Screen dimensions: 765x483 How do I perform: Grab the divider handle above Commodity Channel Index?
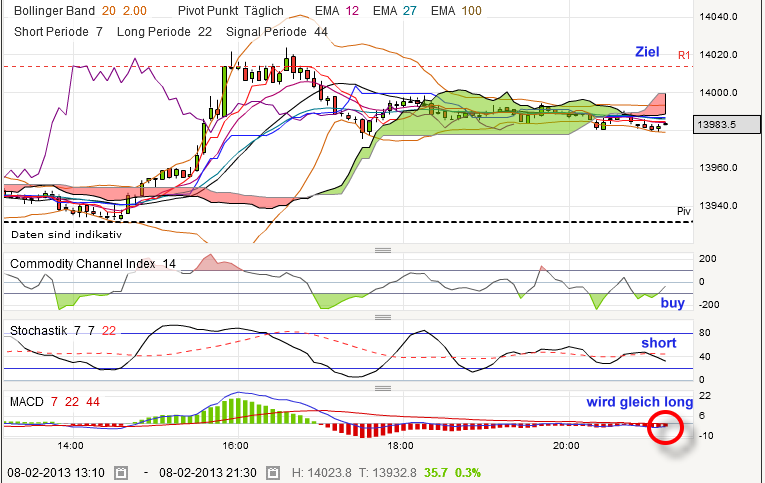(x=383, y=250)
